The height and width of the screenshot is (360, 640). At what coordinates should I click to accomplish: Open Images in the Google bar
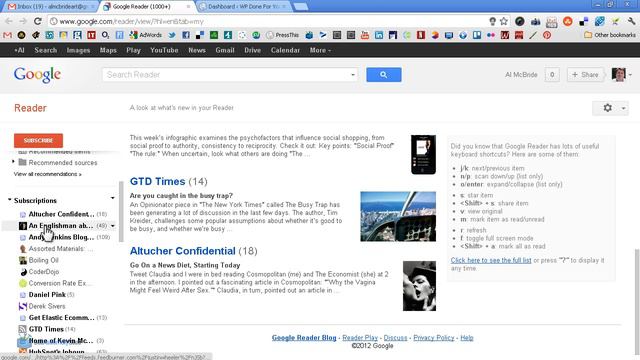point(78,50)
